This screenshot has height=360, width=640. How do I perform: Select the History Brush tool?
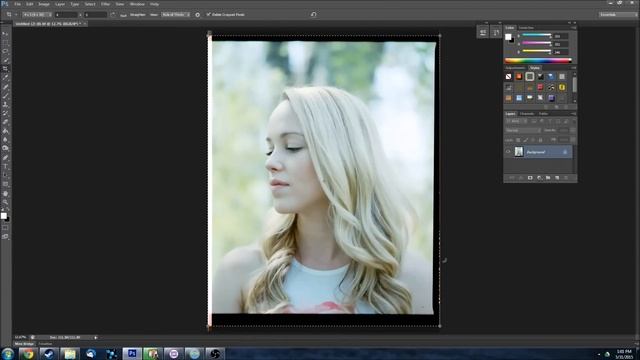5,113
